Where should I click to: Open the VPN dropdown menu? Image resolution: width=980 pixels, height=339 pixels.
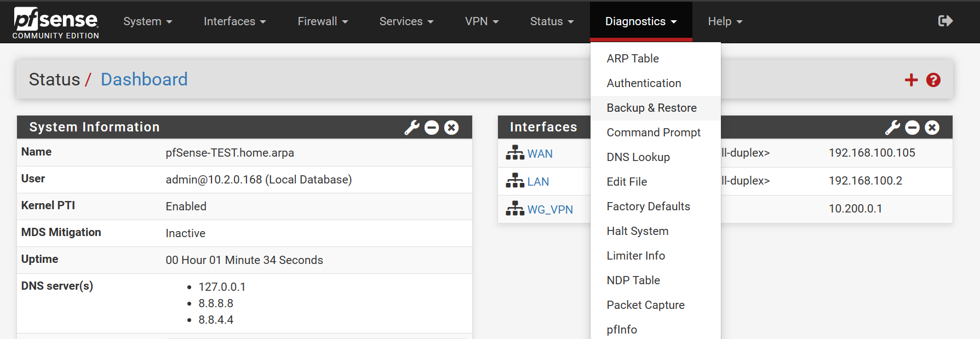(x=482, y=21)
